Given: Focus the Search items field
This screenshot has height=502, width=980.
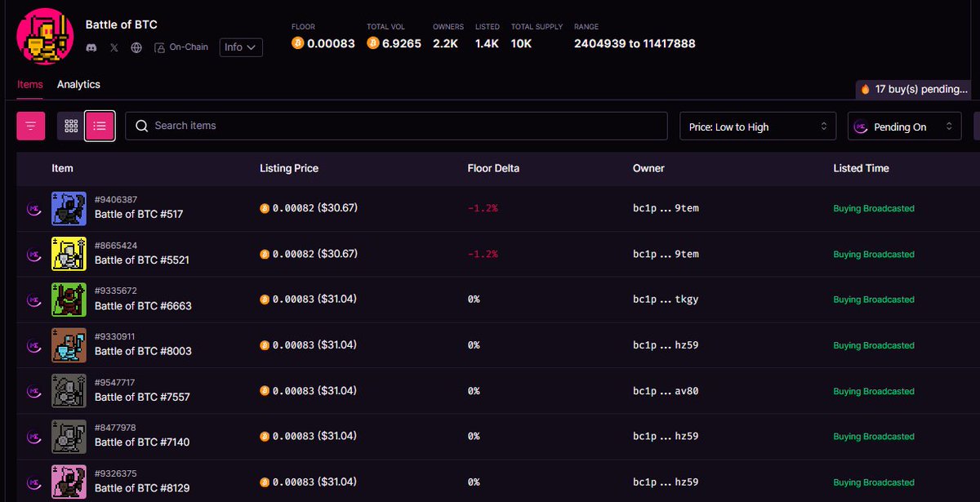Looking at the screenshot, I should coord(396,126).
